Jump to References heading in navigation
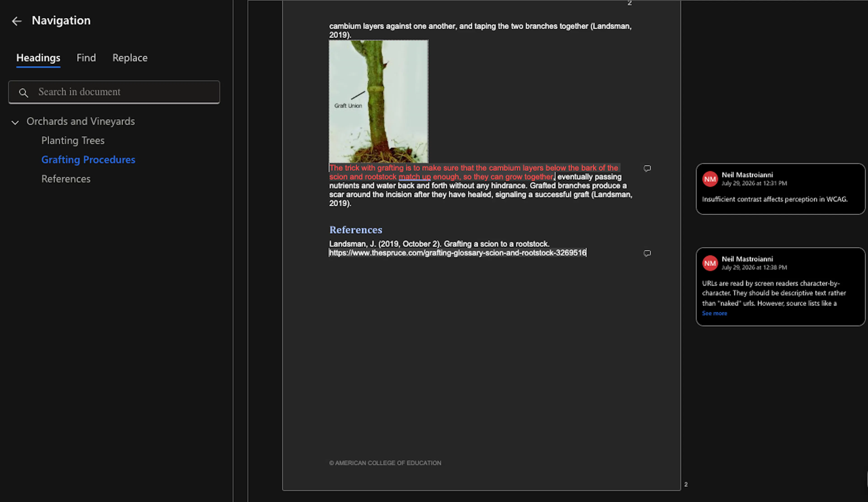 (x=66, y=179)
